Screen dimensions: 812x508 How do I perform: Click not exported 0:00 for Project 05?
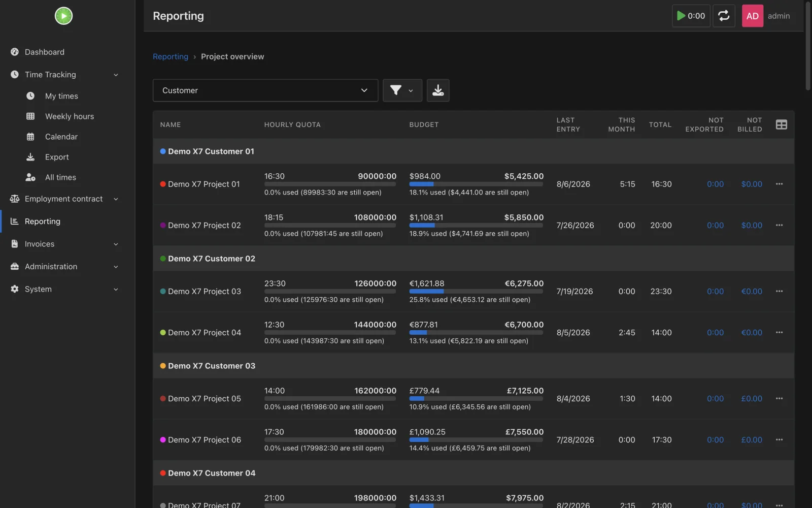click(x=715, y=398)
